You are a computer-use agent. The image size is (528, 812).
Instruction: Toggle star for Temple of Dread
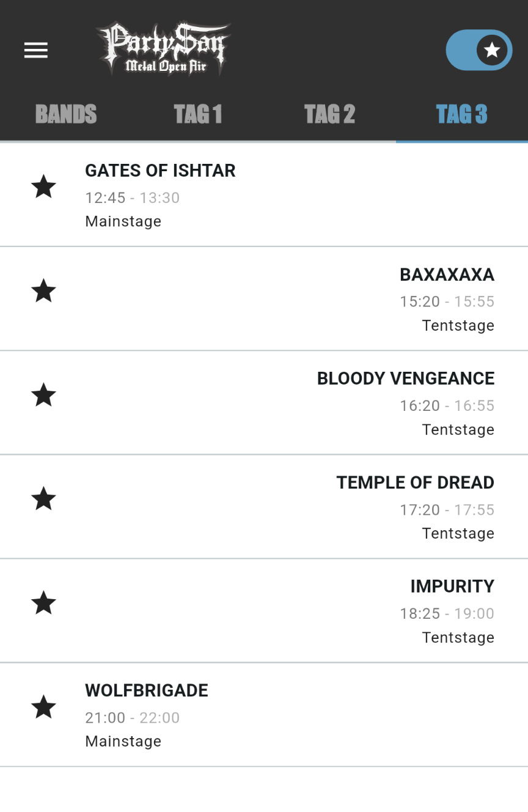point(43,498)
